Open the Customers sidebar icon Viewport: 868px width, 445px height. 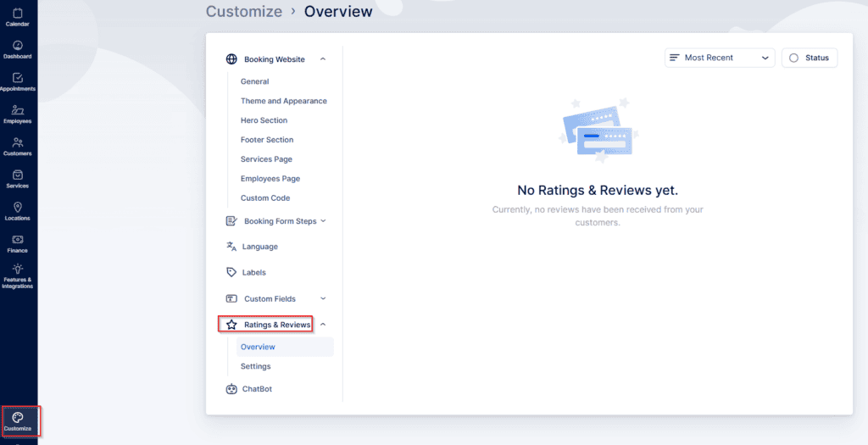tap(18, 142)
